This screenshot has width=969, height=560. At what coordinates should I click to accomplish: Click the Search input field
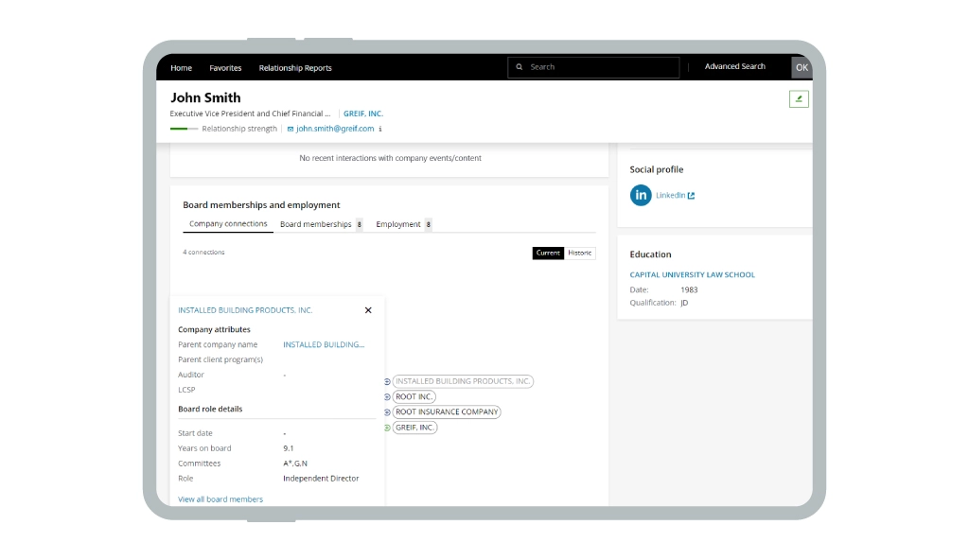(594, 67)
